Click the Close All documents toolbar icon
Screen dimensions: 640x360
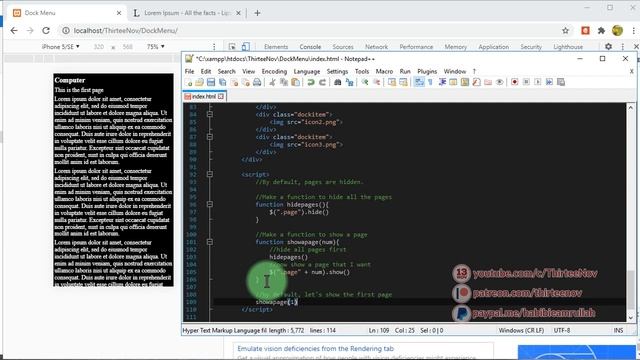(245, 82)
